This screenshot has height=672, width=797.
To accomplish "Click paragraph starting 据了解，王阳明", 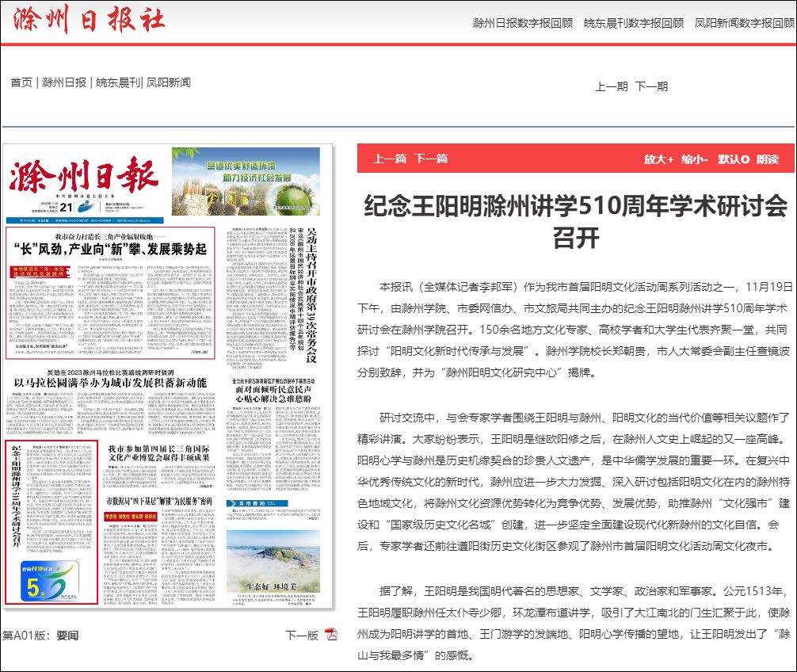I will pyautogui.click(x=575, y=623).
